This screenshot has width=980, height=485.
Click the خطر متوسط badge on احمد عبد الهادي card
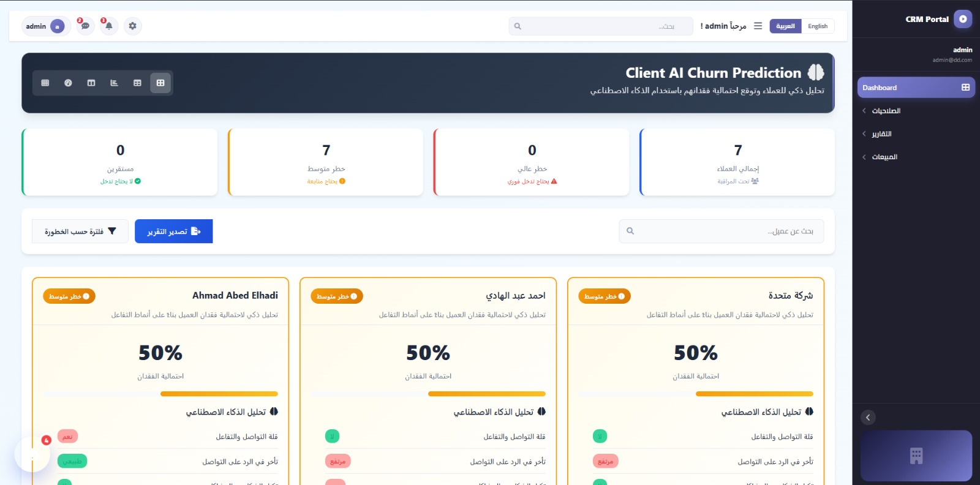point(337,296)
